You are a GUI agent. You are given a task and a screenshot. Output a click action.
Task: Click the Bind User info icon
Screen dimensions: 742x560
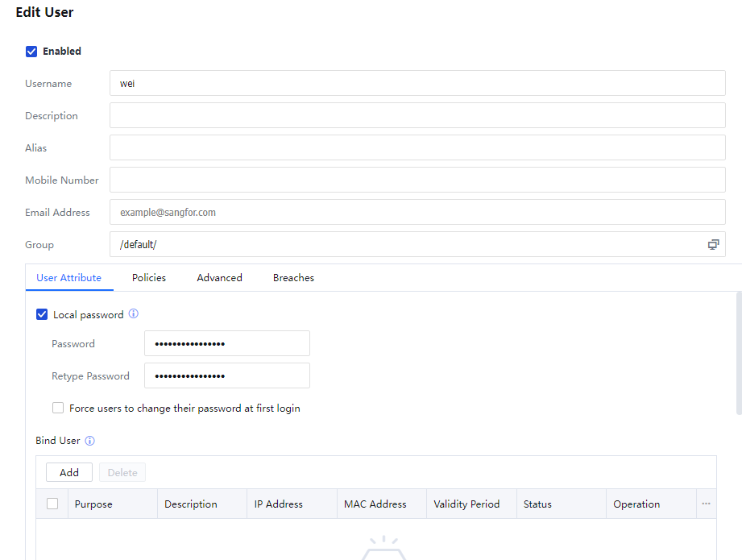(89, 441)
